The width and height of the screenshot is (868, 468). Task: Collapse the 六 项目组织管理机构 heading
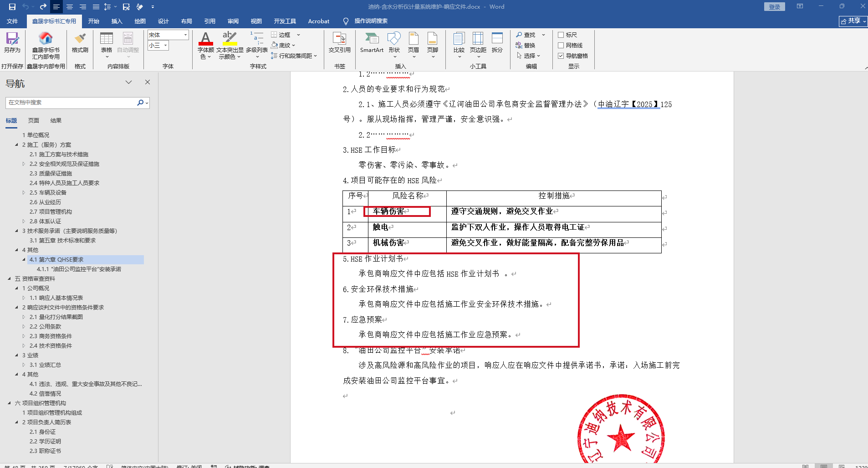coord(10,403)
